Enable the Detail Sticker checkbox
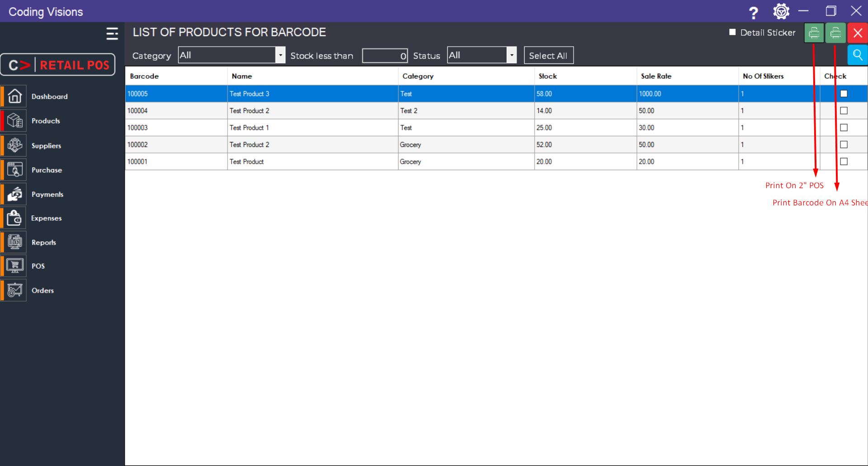Screen dimensions: 868x466 pyautogui.click(x=732, y=32)
